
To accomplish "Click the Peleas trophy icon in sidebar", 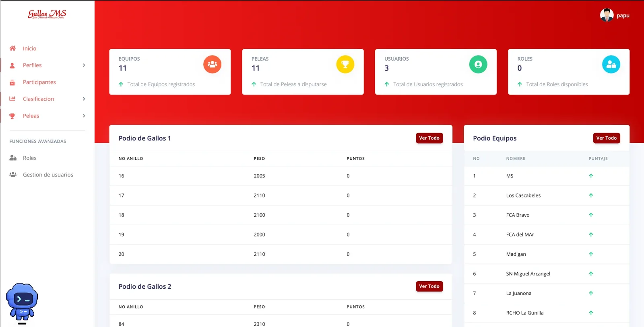I will [12, 116].
